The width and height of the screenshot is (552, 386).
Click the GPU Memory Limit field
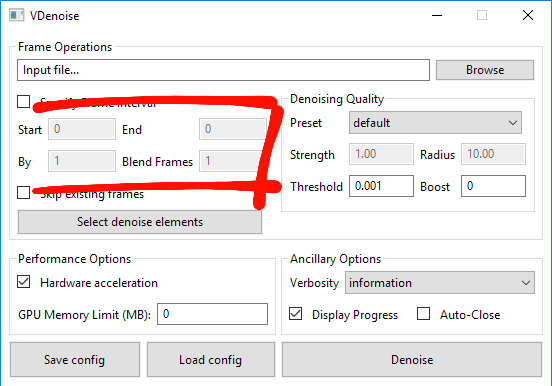(212, 314)
